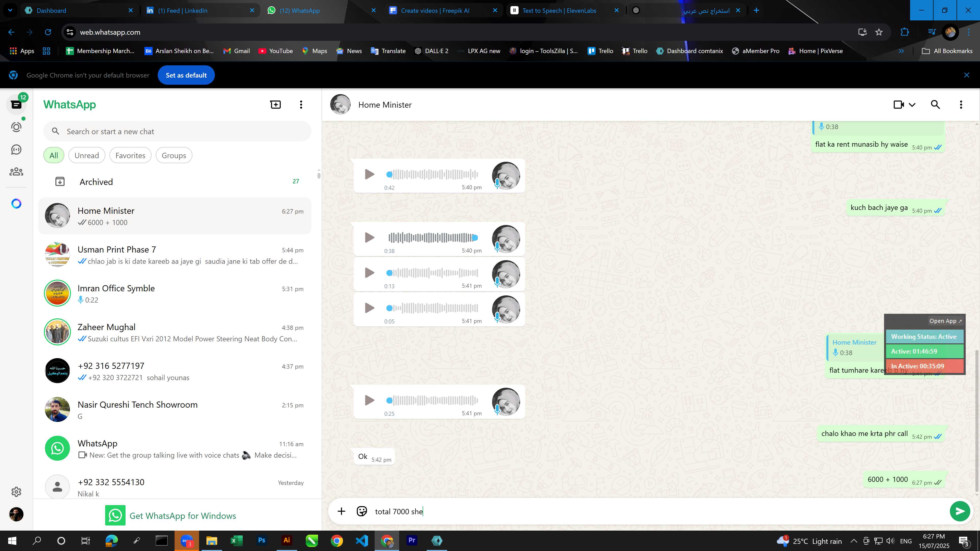Play the 0:38 voice message received at 5:40 pm
Image resolution: width=980 pixels, height=551 pixels.
(x=369, y=238)
